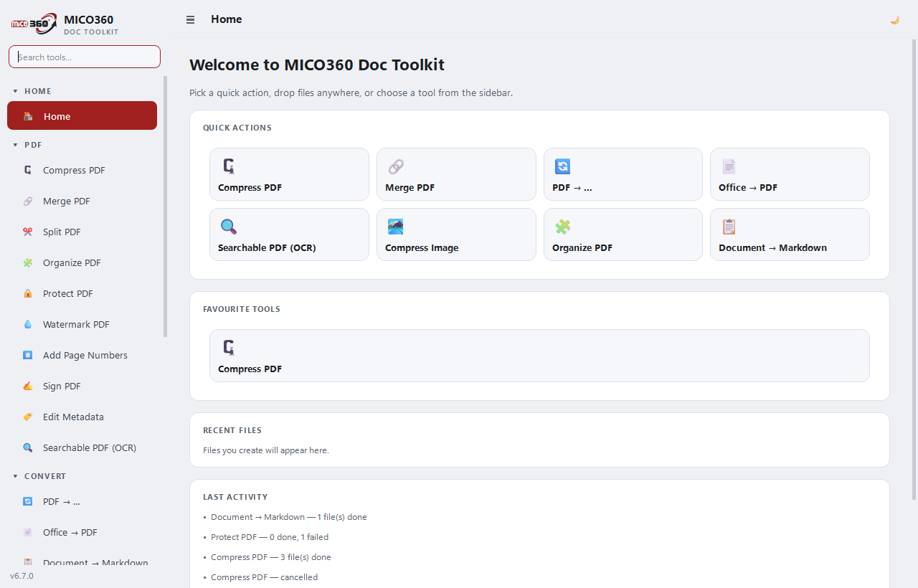
Task: Click the Add Page Numbers hash icon
Action: [28, 355]
